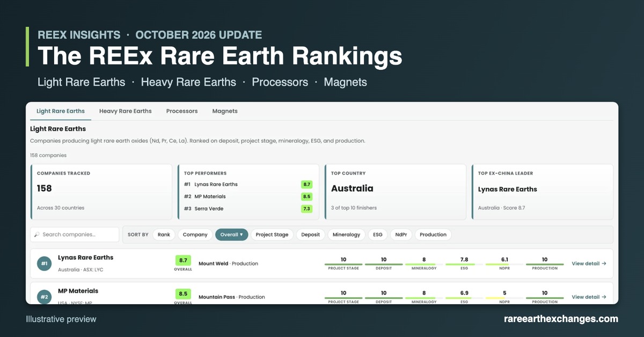Viewport: 644px width, 337px height.
Task: Click the Australia · Score 8.7 text
Action: pyautogui.click(x=502, y=208)
